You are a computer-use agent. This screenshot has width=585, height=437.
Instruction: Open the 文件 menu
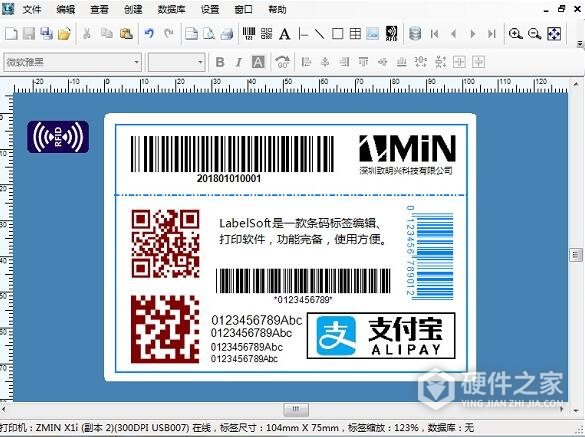click(32, 9)
